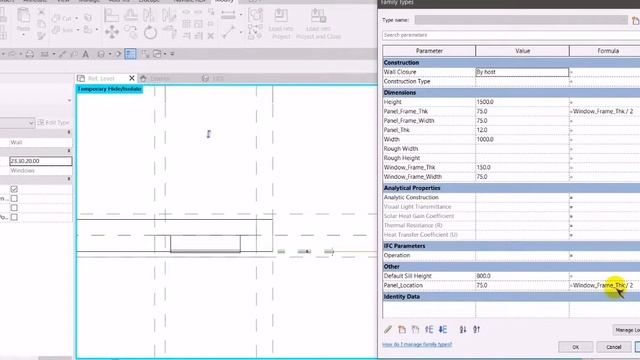Viewport: 640px width, 360px height.
Task: Select the Rotate tool in ribbon
Action: tap(150, 32)
